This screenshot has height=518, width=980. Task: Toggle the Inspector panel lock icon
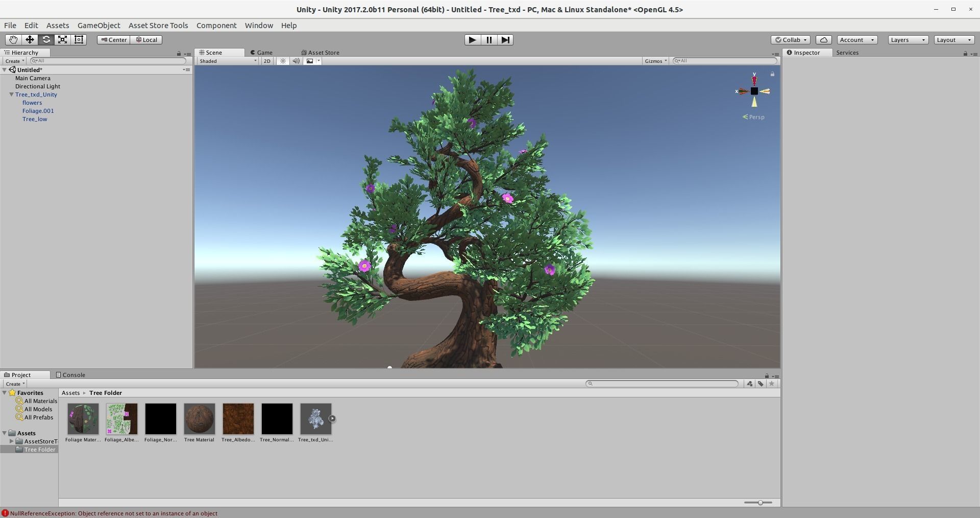coord(965,54)
